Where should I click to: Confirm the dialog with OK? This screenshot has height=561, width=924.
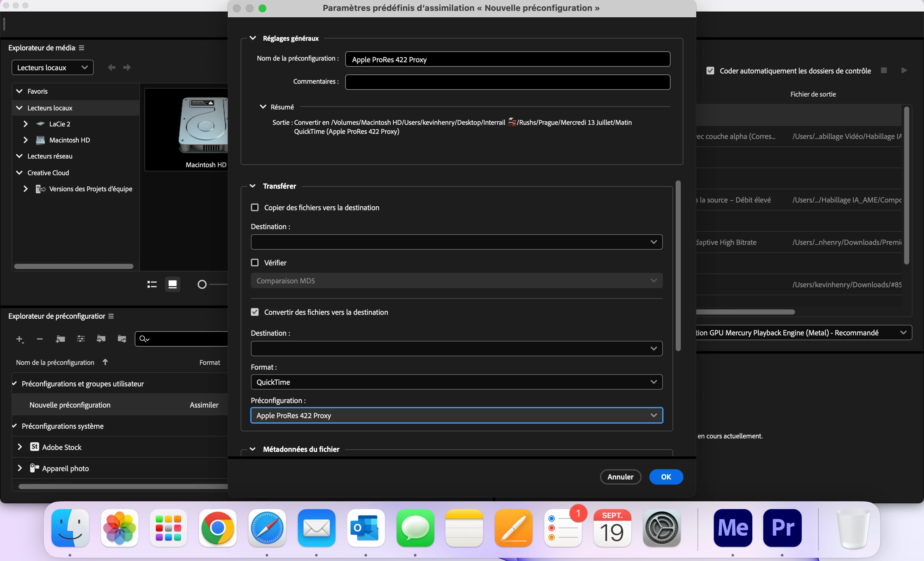(x=666, y=477)
